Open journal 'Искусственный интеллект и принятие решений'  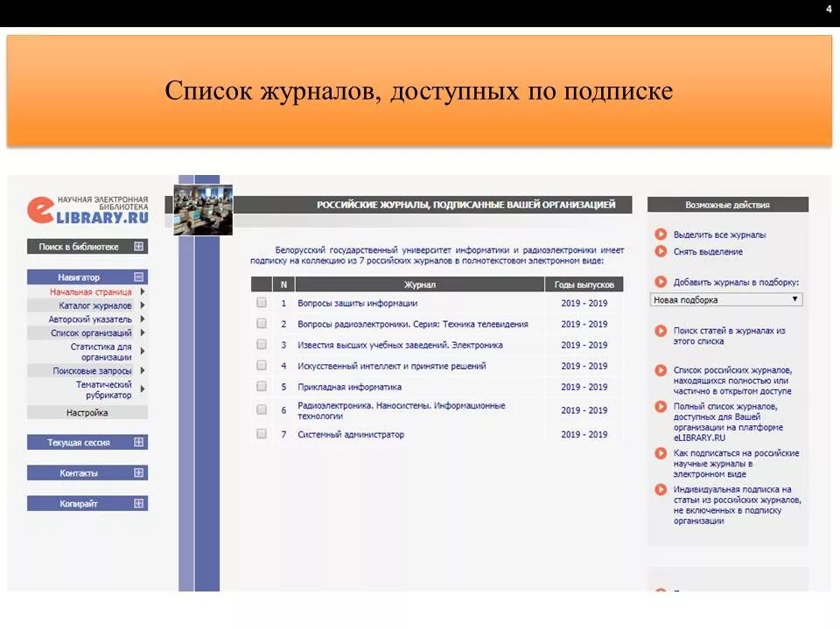392,366
